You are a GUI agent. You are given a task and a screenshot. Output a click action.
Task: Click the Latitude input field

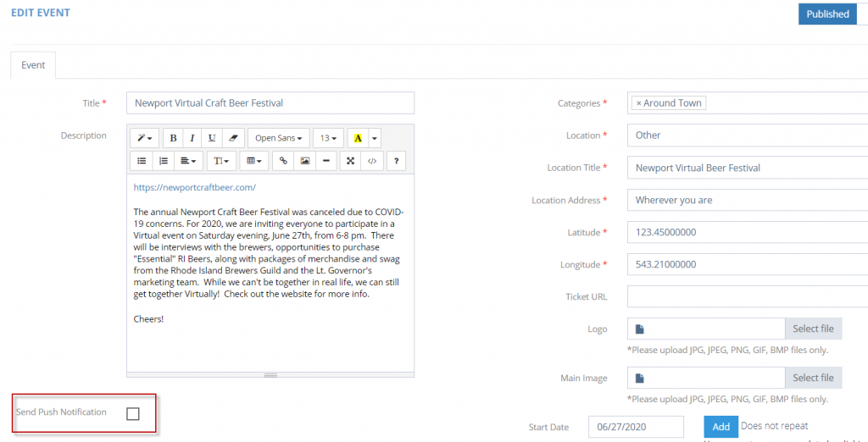pos(748,232)
